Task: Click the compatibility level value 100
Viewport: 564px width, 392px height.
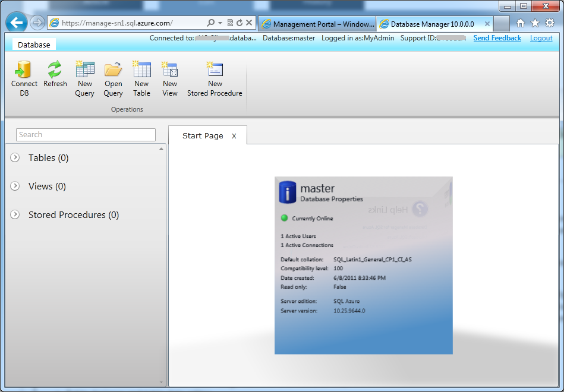Action: (338, 268)
